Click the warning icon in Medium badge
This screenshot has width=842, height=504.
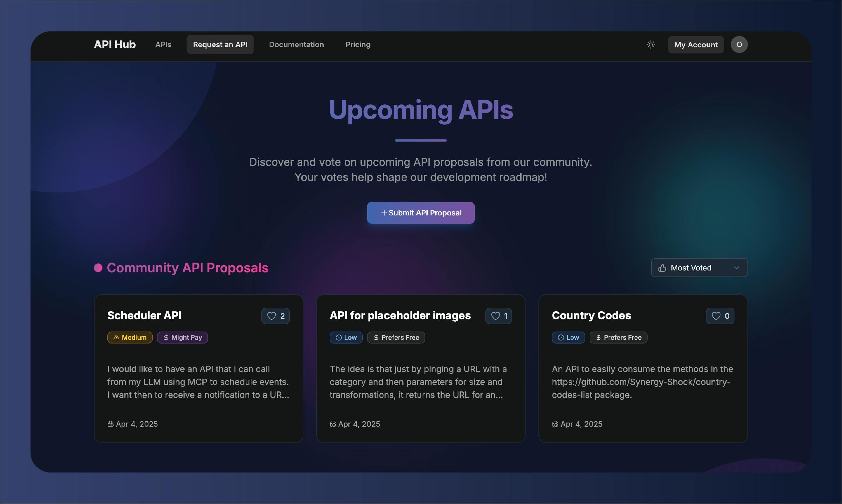click(x=116, y=338)
